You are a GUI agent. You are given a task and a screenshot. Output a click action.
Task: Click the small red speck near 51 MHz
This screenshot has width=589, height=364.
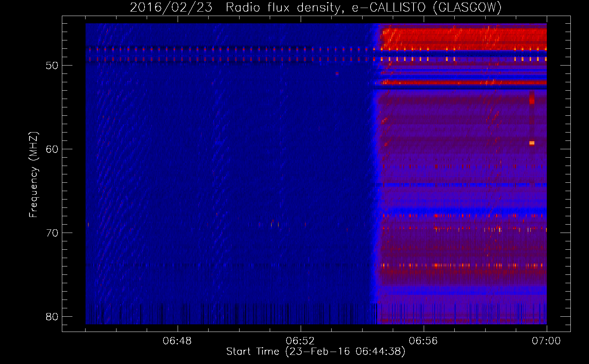tap(337, 74)
